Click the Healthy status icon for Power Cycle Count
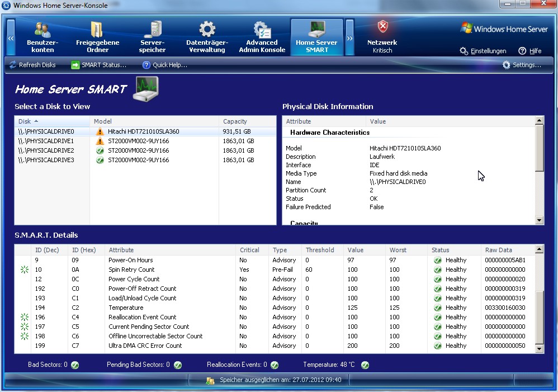Screen dimensions: 558x392 coord(438,279)
